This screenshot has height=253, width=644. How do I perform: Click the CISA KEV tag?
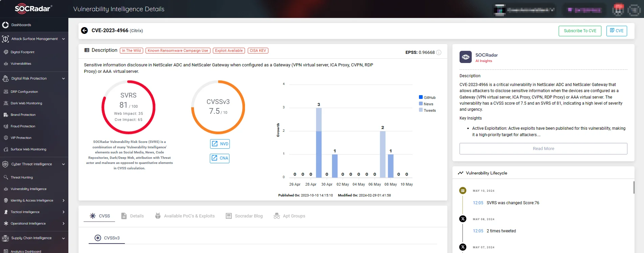(x=258, y=50)
